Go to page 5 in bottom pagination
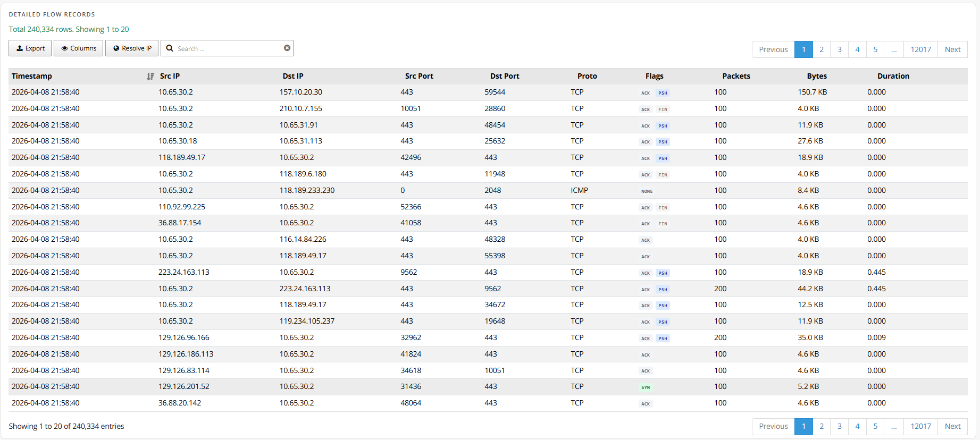The width and height of the screenshot is (980, 440). [875, 426]
